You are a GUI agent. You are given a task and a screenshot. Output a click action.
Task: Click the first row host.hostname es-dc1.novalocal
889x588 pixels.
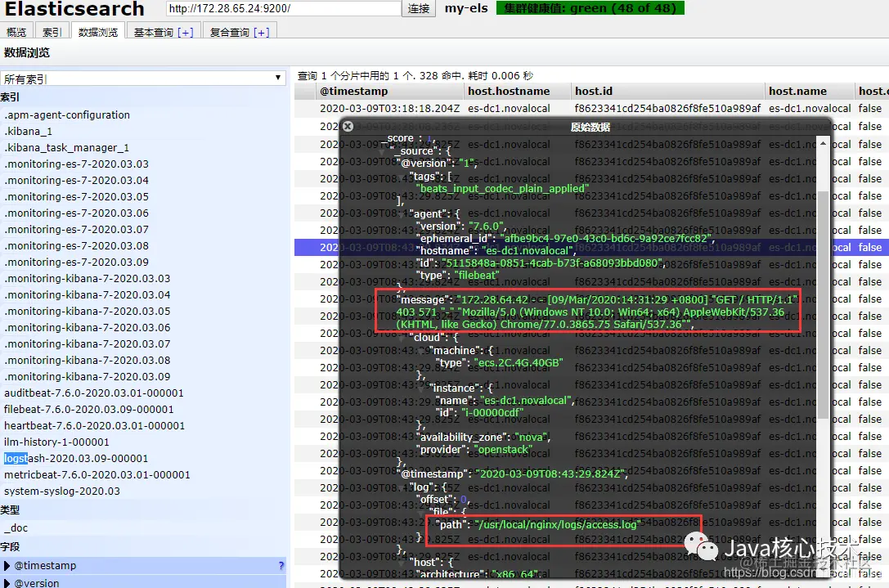click(x=509, y=109)
